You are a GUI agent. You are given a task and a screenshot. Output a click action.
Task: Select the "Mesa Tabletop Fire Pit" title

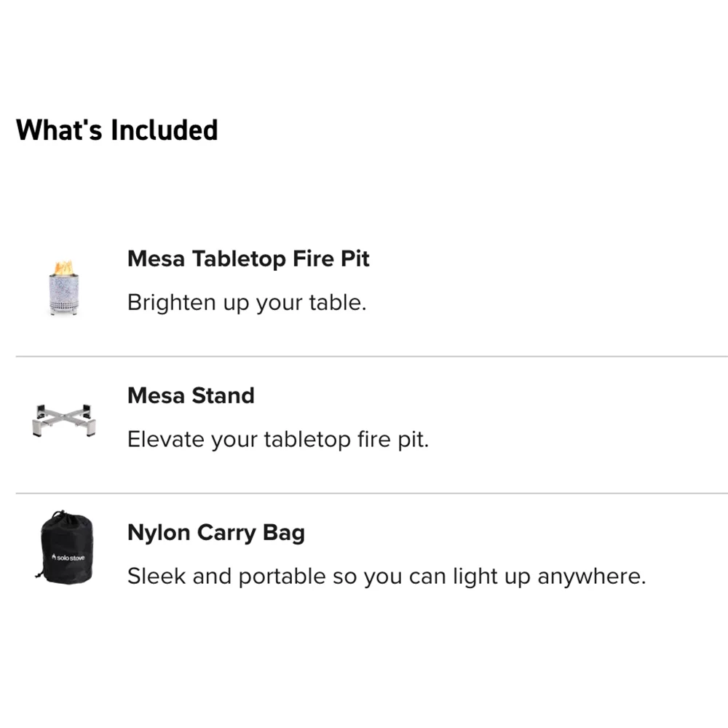tap(248, 258)
